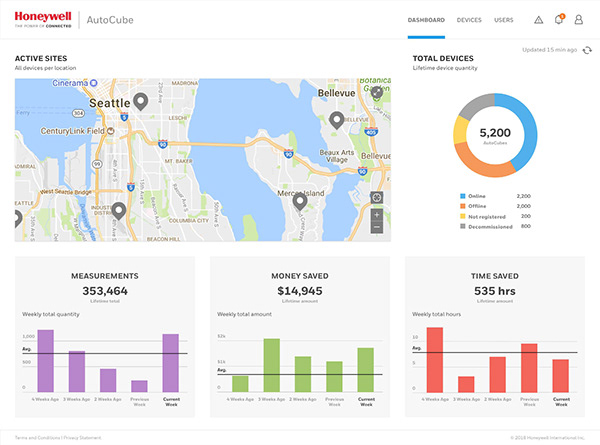Open the alerts warning triangle icon
Viewport: 600px width, 445px height.
538,20
